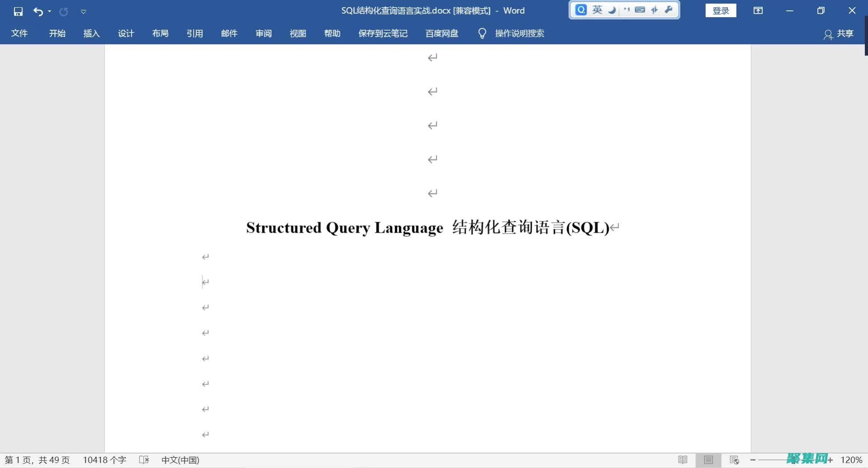The width and height of the screenshot is (868, 468).
Task: Open word count via 10418 个字 in status bar
Action: point(104,459)
